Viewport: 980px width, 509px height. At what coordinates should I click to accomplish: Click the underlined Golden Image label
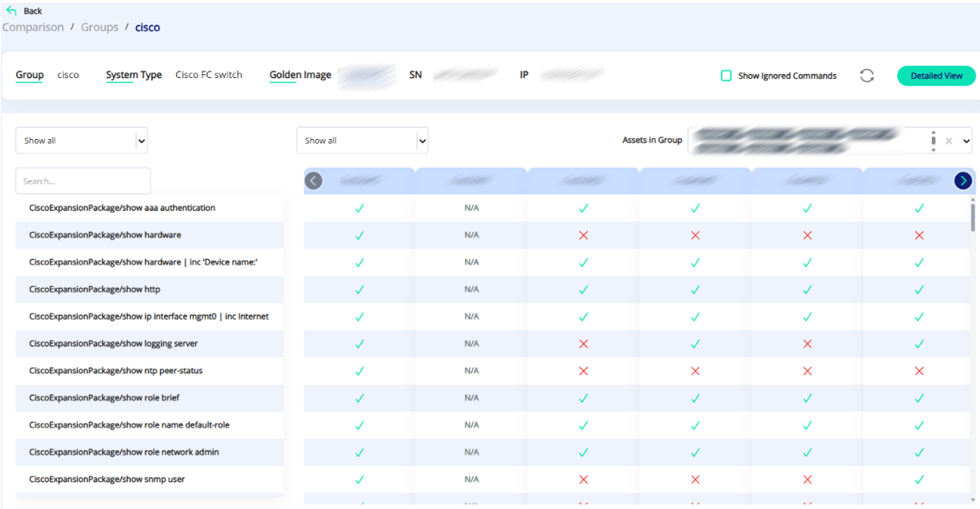pyautogui.click(x=301, y=76)
